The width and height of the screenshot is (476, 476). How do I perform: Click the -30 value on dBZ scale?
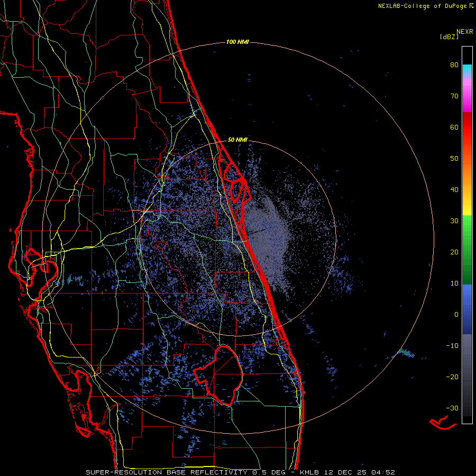[x=452, y=408]
